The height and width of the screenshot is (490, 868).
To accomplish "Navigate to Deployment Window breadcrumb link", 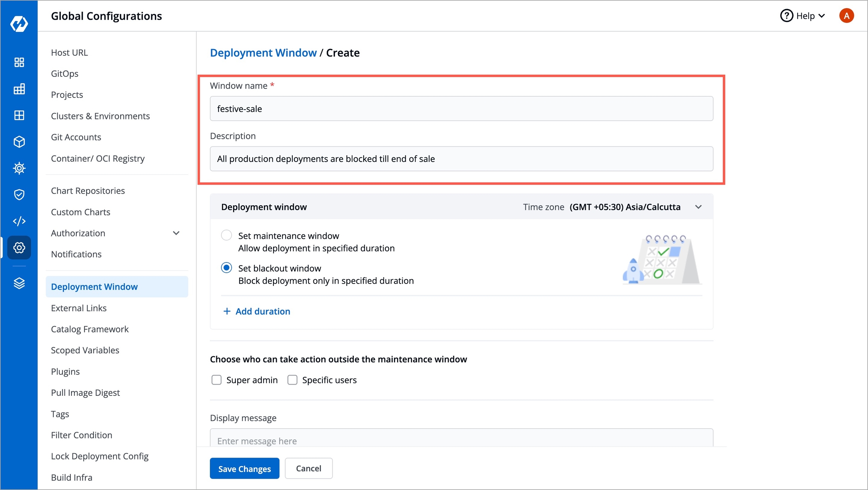I will pyautogui.click(x=263, y=53).
